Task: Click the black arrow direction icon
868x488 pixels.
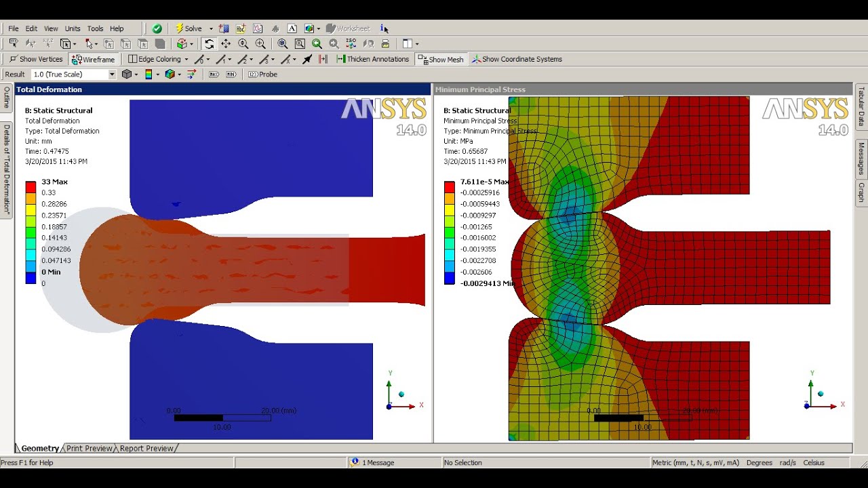Action: [x=307, y=59]
